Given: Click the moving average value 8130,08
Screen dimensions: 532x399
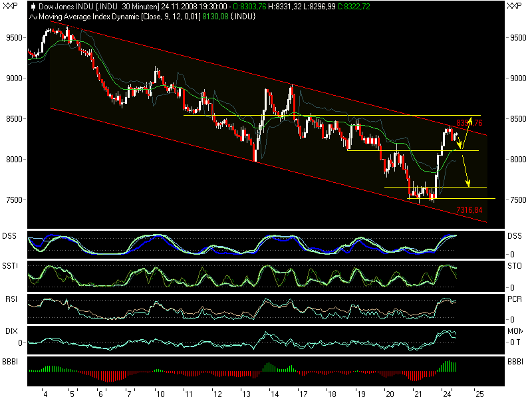Looking at the screenshot, I should (215, 17).
